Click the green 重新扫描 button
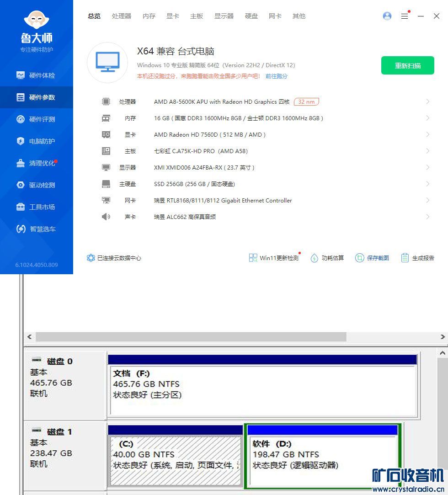448x495 pixels. (408, 65)
